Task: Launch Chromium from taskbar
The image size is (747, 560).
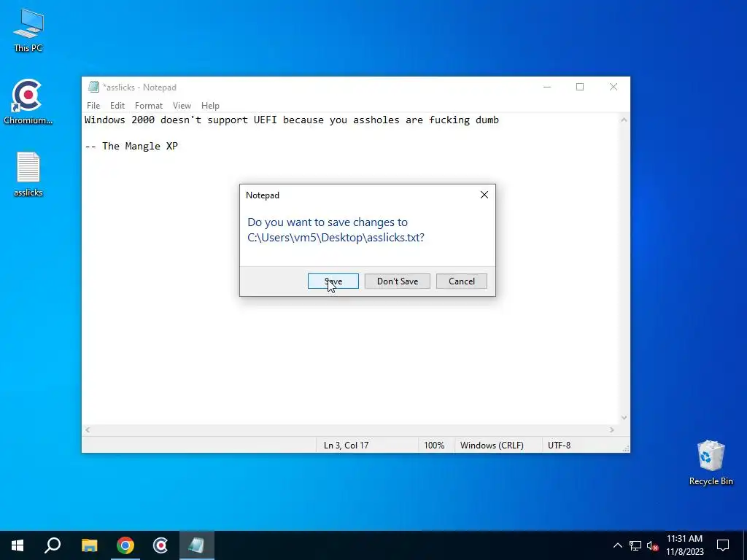Action: click(160, 545)
